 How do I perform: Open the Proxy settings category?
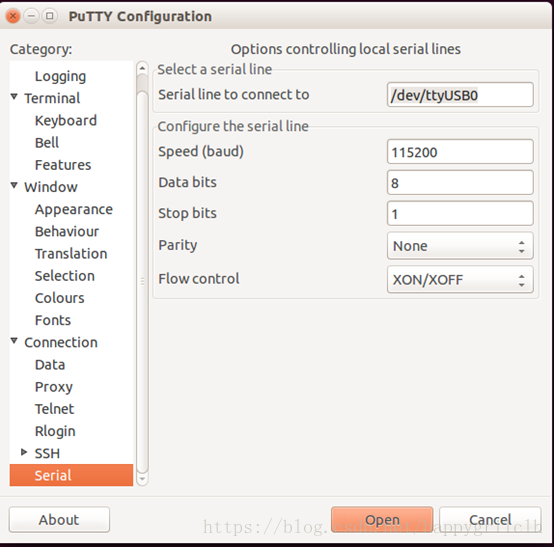pyautogui.click(x=54, y=387)
